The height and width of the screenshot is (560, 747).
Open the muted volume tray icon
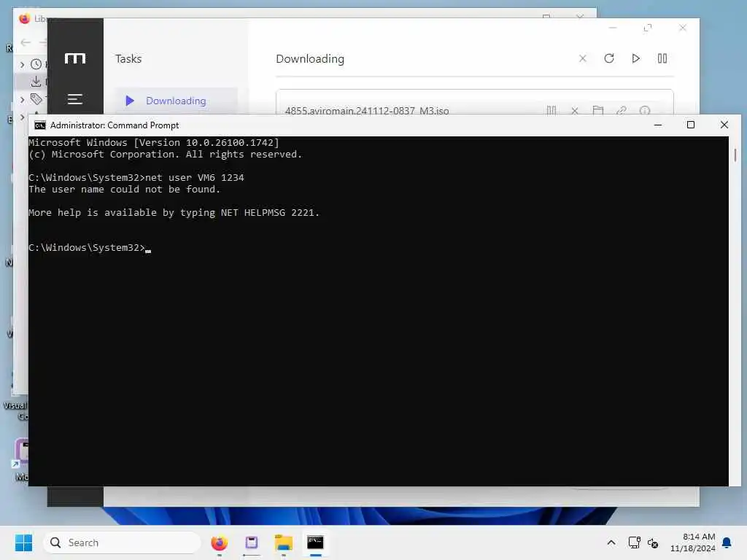coord(653,542)
